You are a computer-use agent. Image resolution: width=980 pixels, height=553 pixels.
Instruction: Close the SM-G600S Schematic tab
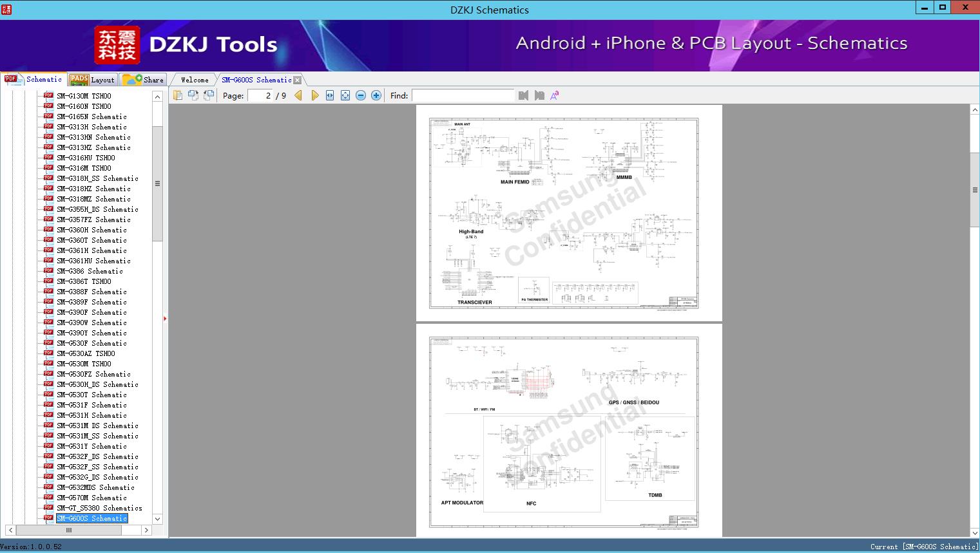(297, 80)
